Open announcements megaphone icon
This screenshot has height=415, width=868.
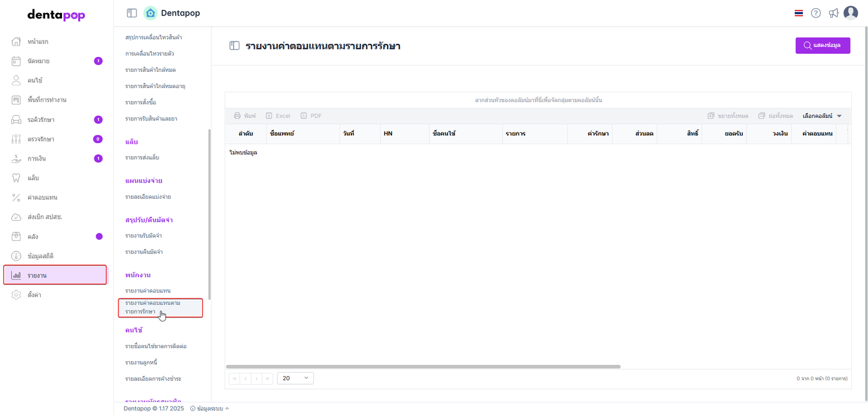[834, 13]
